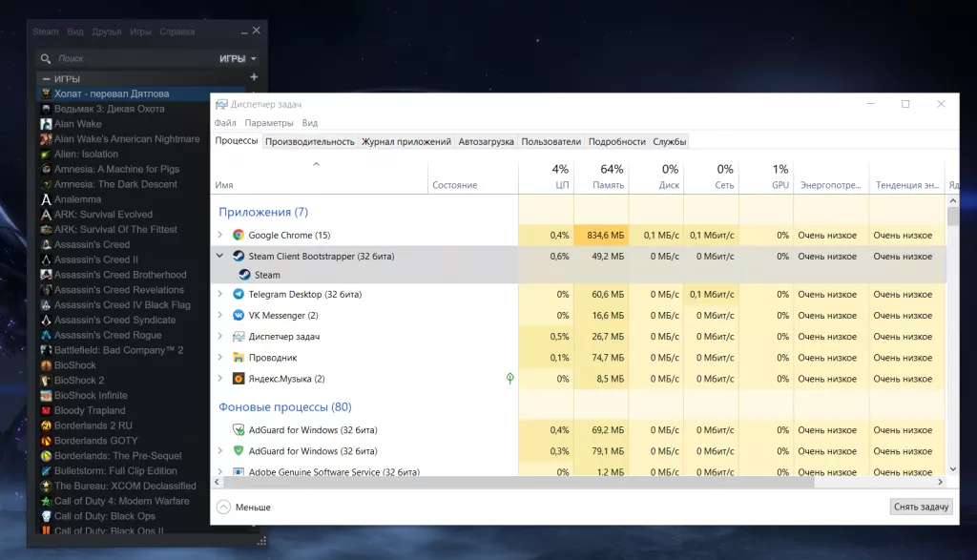The width and height of the screenshot is (977, 560).
Task: Click the Google Chrome process icon
Action: coord(239,236)
